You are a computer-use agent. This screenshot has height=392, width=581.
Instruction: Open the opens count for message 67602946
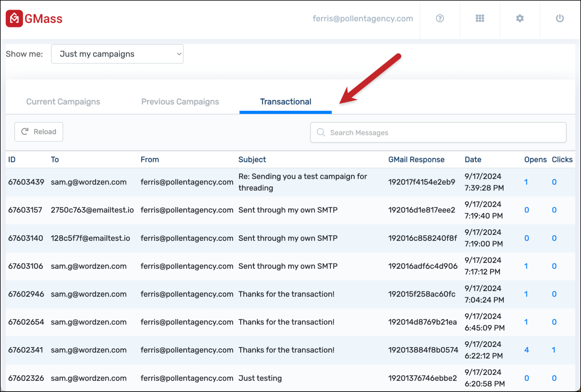(526, 294)
